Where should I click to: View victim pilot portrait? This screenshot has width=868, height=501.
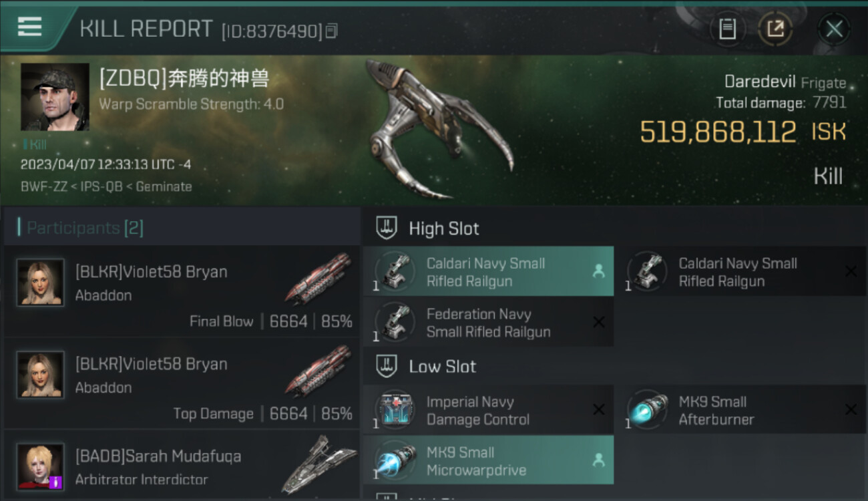tap(55, 97)
